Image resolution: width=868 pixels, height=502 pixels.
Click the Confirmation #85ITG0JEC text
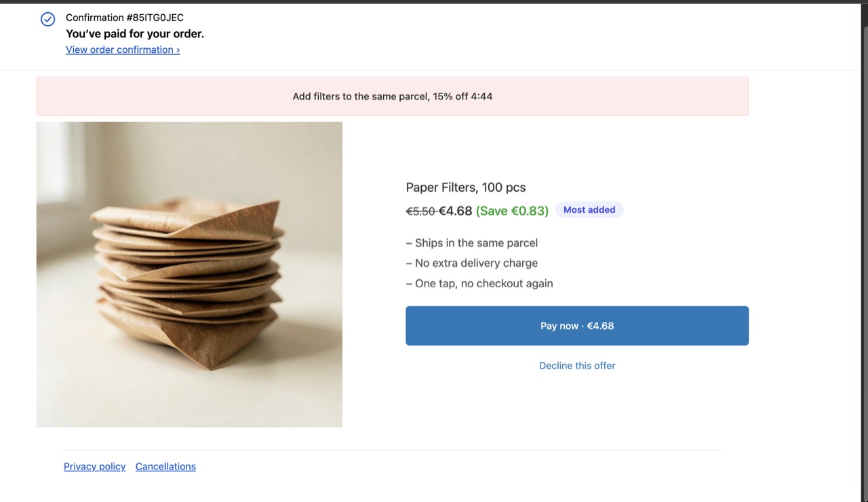click(x=125, y=18)
